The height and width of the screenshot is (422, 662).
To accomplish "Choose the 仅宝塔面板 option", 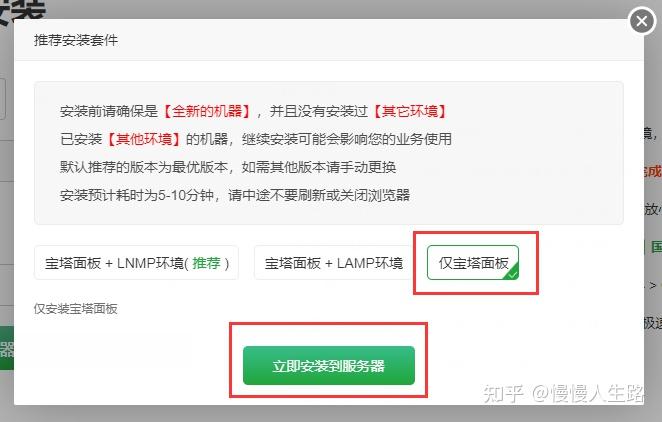I will (473, 262).
